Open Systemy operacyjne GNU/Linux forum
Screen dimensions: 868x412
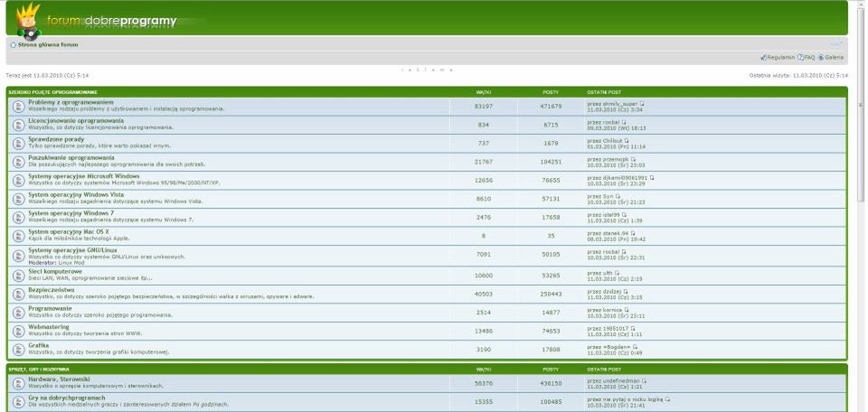72,250
